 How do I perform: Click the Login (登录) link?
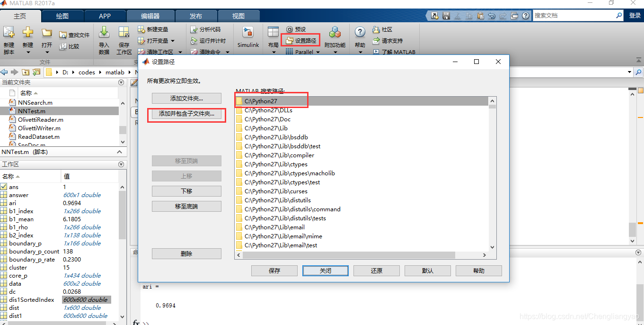(x=635, y=16)
